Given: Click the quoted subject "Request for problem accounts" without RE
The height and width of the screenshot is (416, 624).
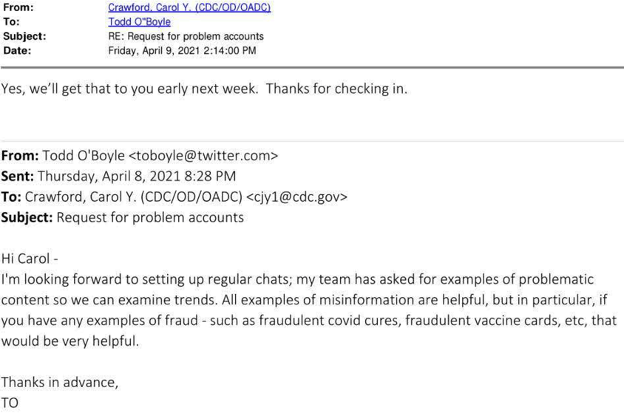Looking at the screenshot, I should click(150, 217).
